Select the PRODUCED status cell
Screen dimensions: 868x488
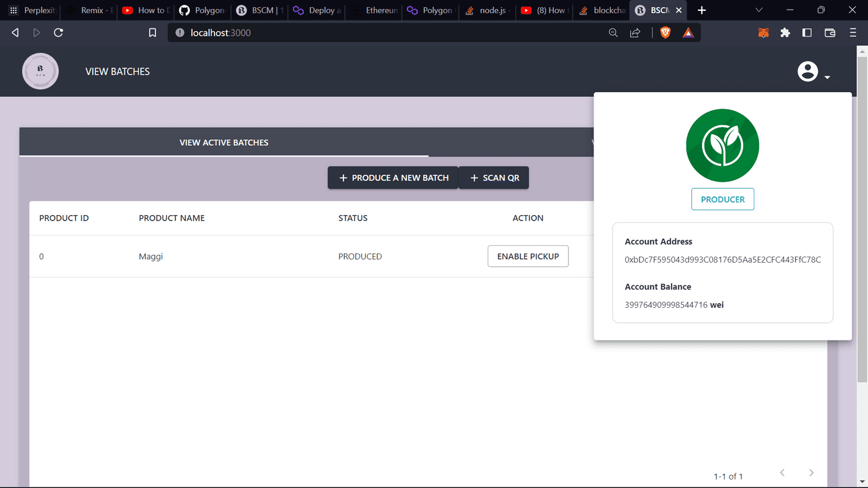[360, 256]
